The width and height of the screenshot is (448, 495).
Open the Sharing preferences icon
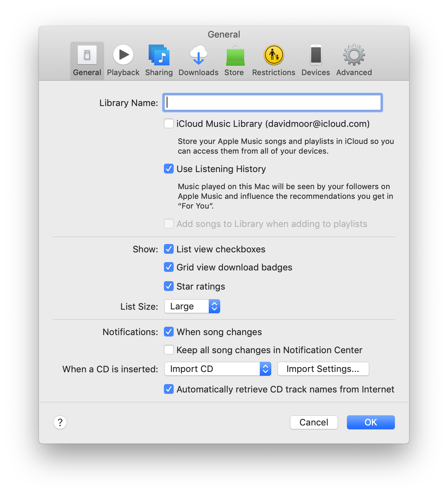159,55
